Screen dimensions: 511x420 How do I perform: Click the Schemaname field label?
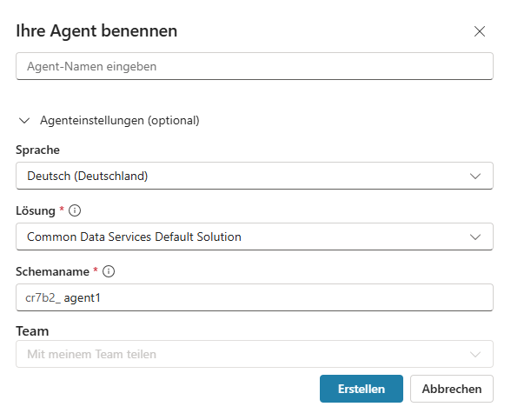click(x=52, y=271)
